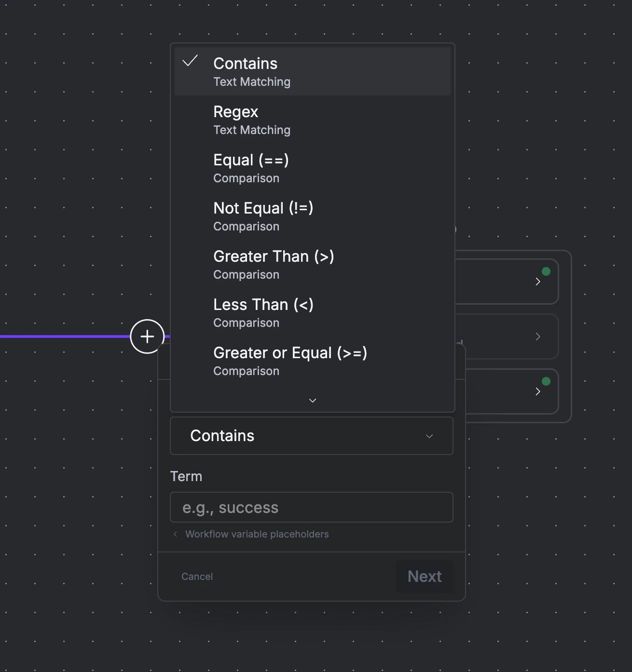The image size is (632, 672).
Task: Open the Contains operator dropdown
Action: (x=311, y=436)
